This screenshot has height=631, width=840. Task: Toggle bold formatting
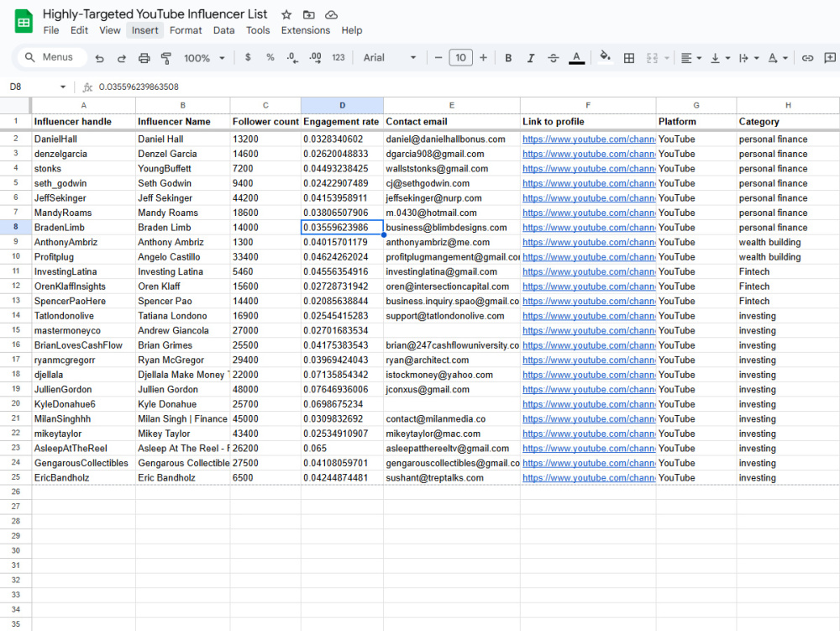508,58
